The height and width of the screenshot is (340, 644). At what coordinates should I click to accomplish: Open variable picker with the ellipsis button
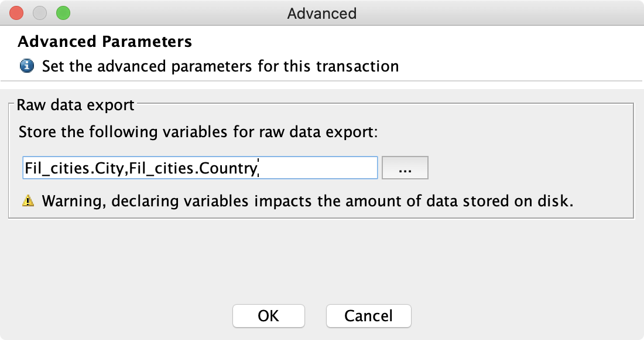[405, 168]
